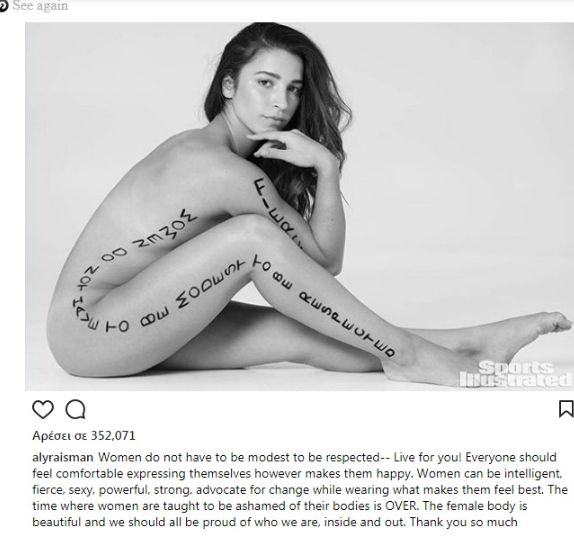Viewport: 574px width, 538px height.
Task: Click the circular icon beside See again
Action: [x=3, y=6]
